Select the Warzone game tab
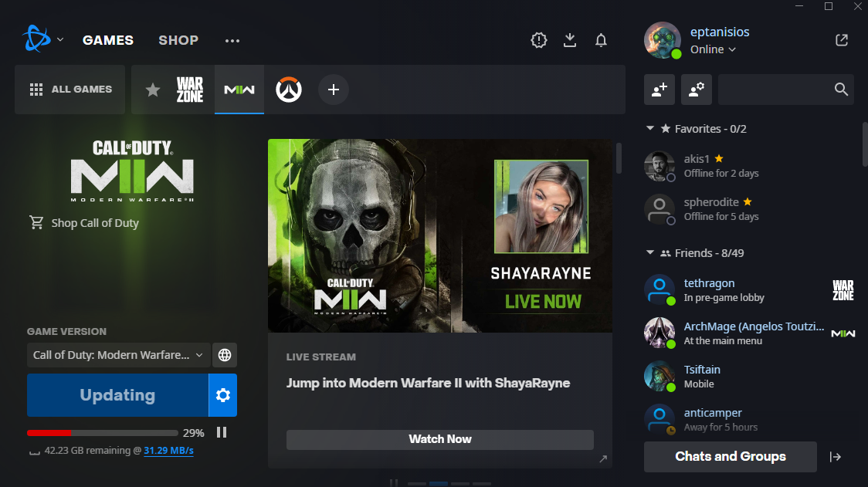The image size is (868, 487). (190, 90)
